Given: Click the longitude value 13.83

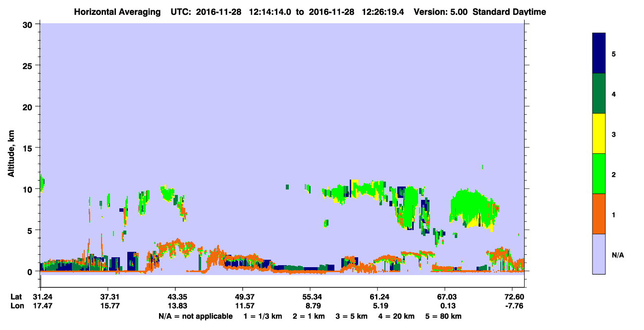Looking at the screenshot, I should coord(175,306).
